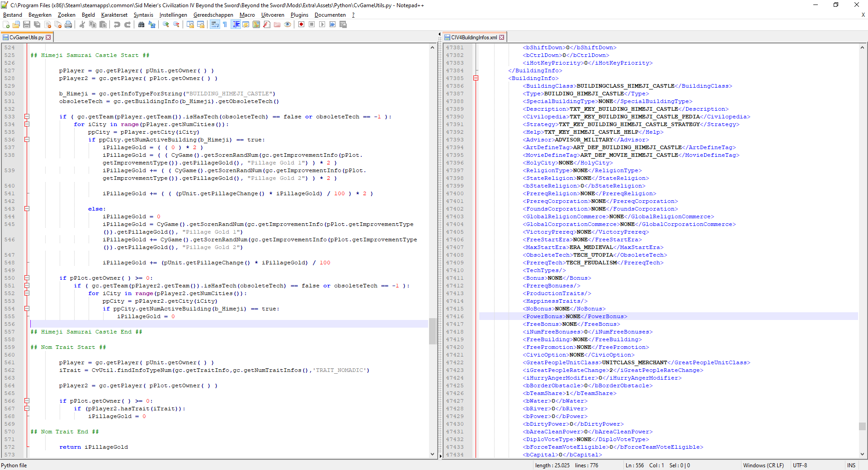Play back the recorded macro with the play icon
The height and width of the screenshot is (470, 868).
click(x=322, y=24)
